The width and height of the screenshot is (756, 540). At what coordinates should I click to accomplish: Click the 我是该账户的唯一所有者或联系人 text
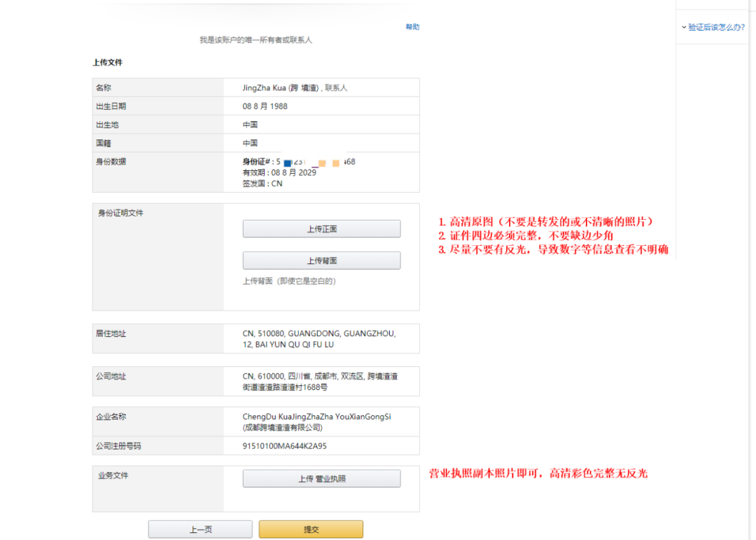pyautogui.click(x=255, y=40)
